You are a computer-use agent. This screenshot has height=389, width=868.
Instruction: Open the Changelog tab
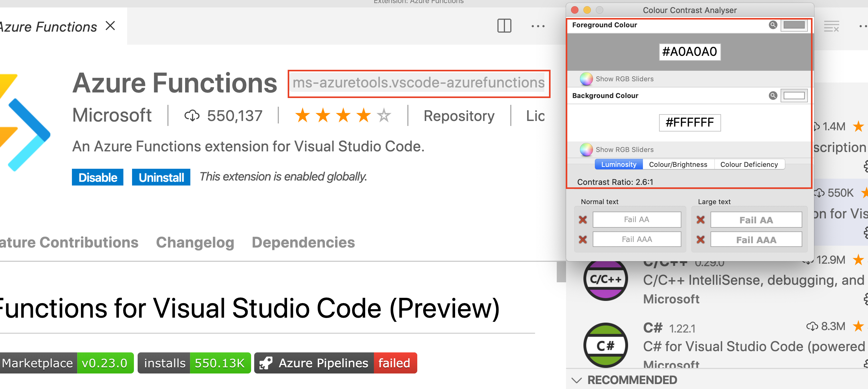tap(195, 242)
